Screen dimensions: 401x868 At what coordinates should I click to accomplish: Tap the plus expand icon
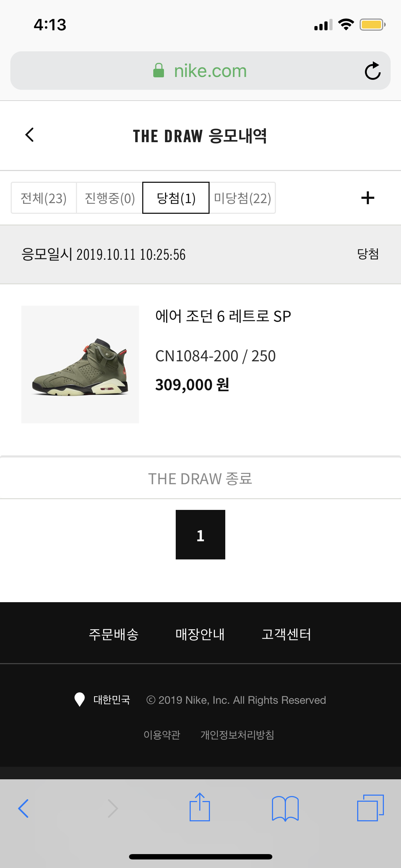tap(367, 198)
